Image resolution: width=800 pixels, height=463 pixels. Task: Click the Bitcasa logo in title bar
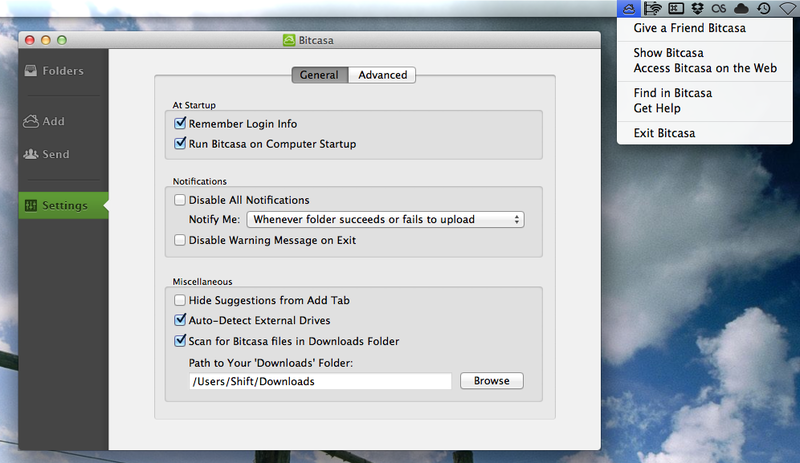click(289, 40)
